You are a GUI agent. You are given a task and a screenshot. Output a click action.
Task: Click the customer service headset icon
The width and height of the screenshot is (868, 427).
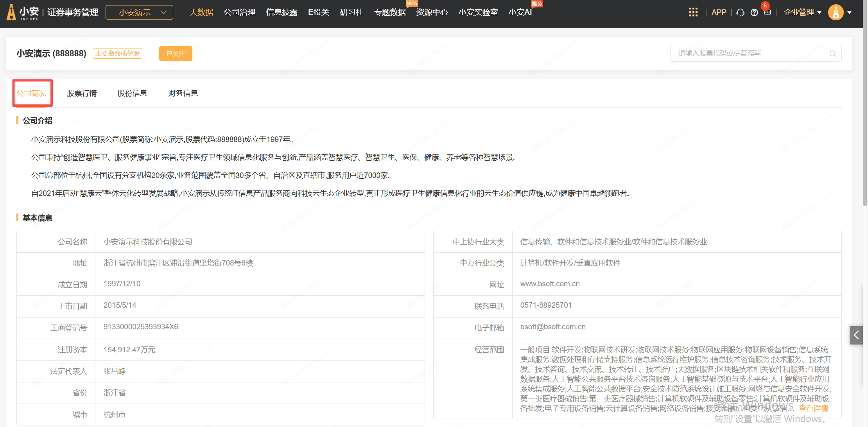(740, 13)
